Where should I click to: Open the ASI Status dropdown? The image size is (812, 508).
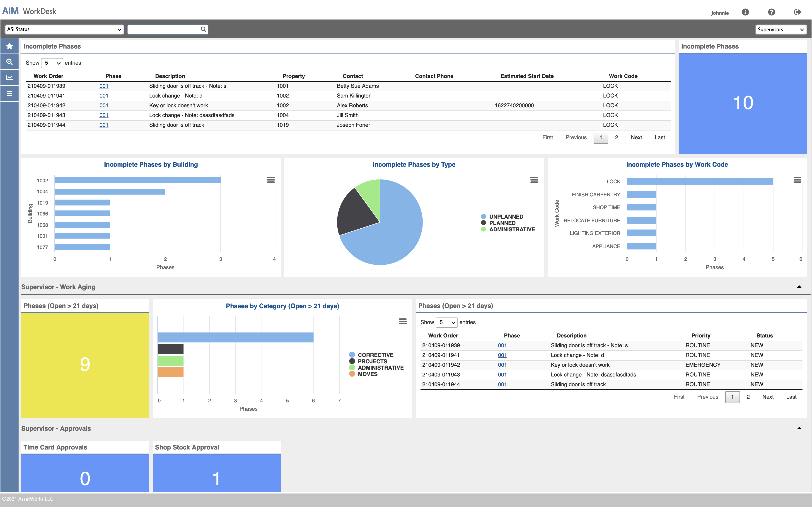pyautogui.click(x=64, y=29)
